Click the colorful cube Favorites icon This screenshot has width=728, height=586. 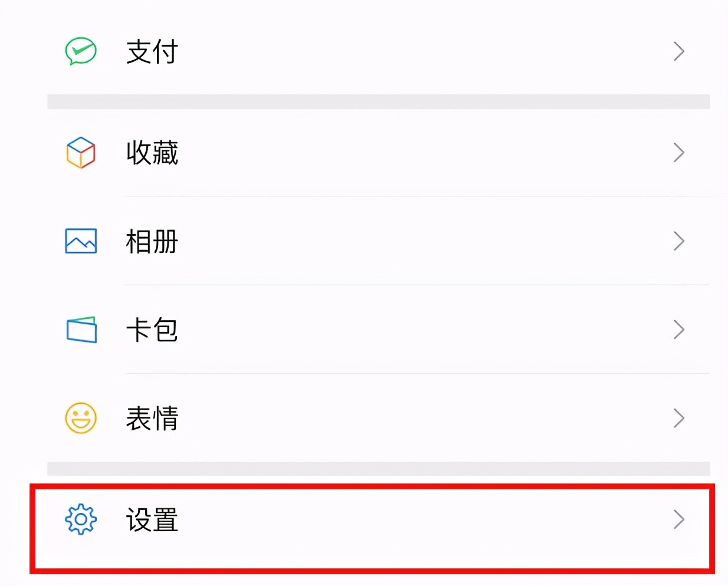point(80,153)
